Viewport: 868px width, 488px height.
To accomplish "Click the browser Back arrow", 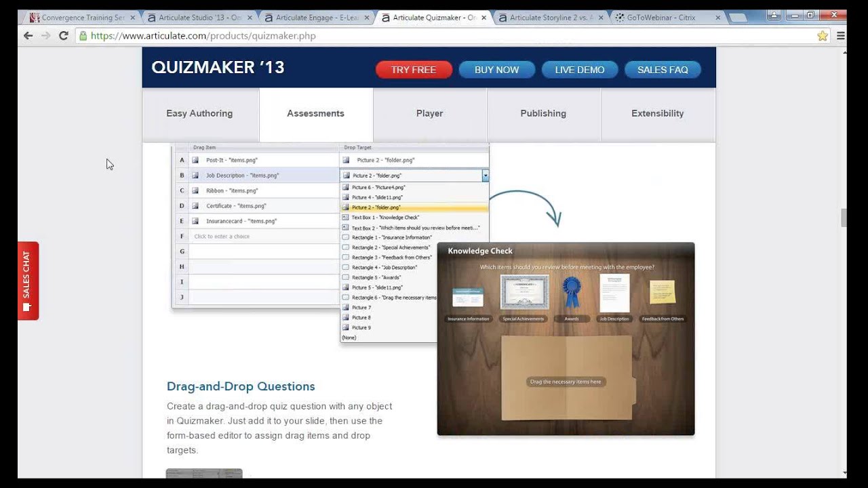I will click(x=28, y=36).
